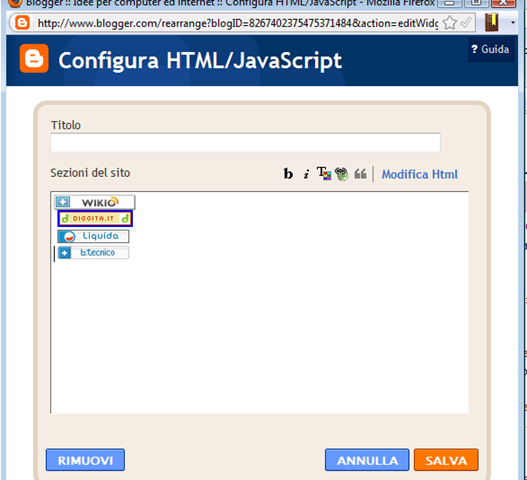Click the Titolo input field
Viewport: 527px width, 480px height.
click(x=245, y=143)
